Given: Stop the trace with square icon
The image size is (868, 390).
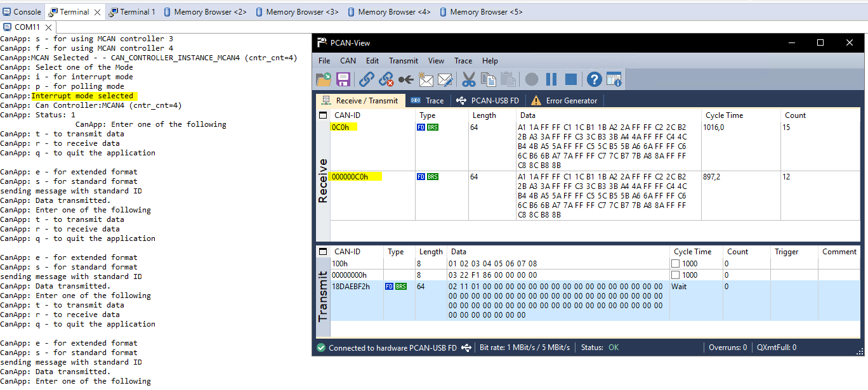Looking at the screenshot, I should [x=571, y=79].
